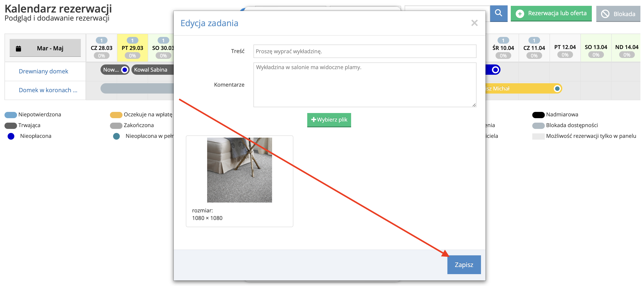The image size is (644, 286).
Task: Click the Nieopłacona w pełni teal dot
Action: click(x=116, y=136)
